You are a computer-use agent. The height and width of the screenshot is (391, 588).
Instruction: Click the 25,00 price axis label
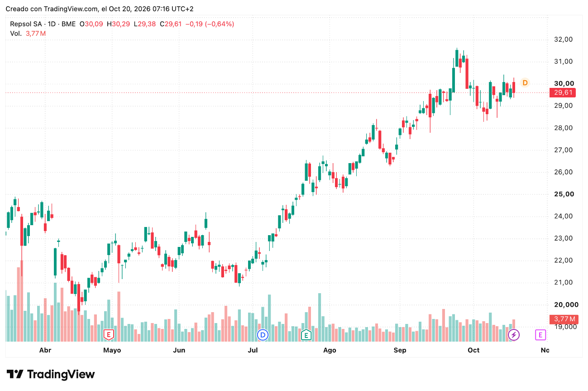pos(564,194)
